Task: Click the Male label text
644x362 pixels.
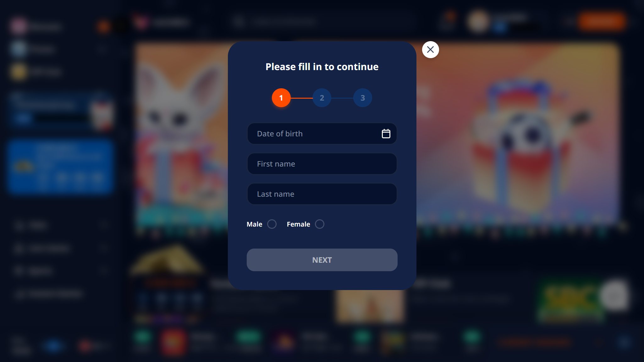Action: point(254,224)
